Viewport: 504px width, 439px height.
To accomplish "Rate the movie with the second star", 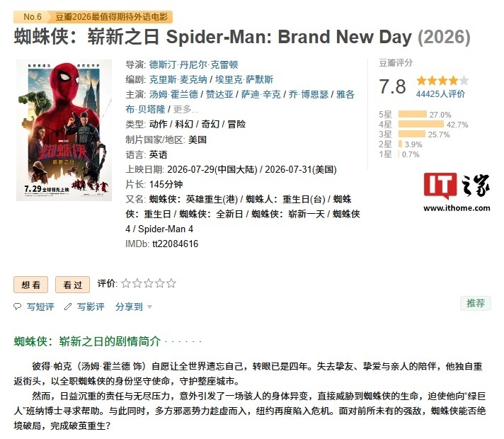I will pos(137,283).
